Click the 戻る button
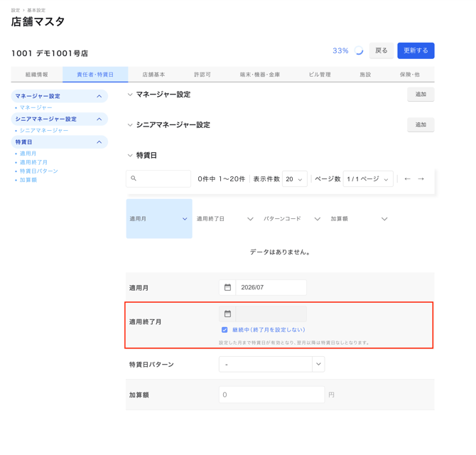This screenshot has width=476, height=455. click(382, 50)
